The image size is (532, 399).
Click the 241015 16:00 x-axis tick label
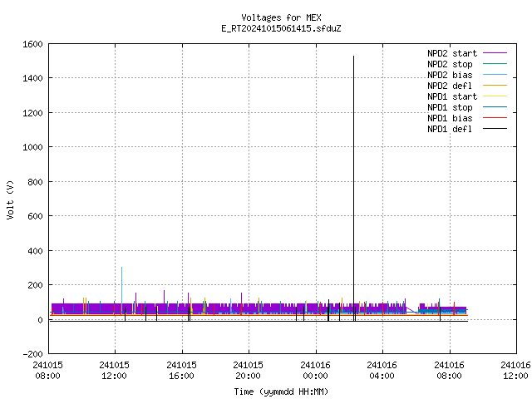181,371
